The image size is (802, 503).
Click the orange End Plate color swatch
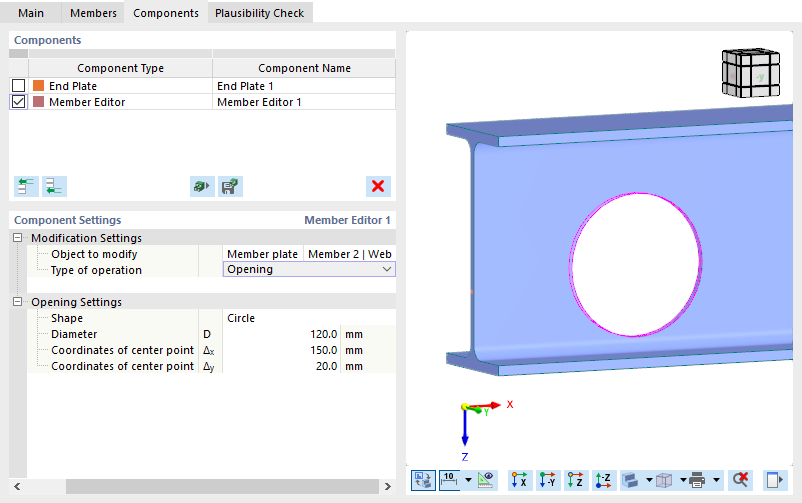(x=38, y=85)
